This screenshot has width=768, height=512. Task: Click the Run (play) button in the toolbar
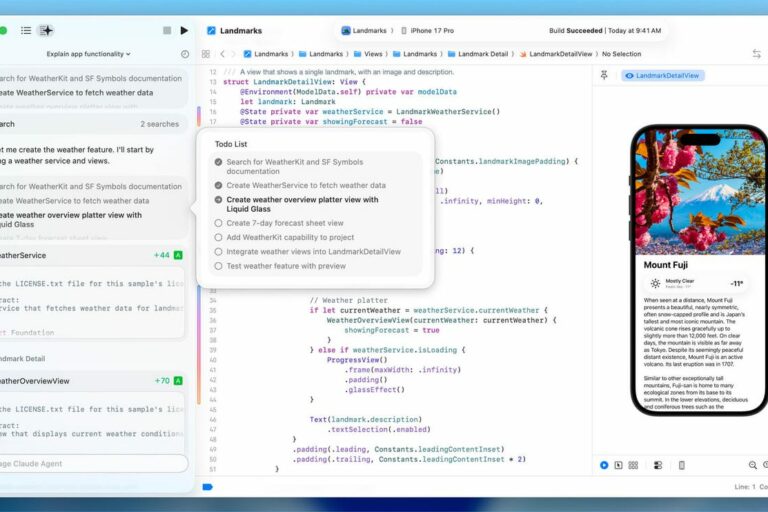(183, 31)
